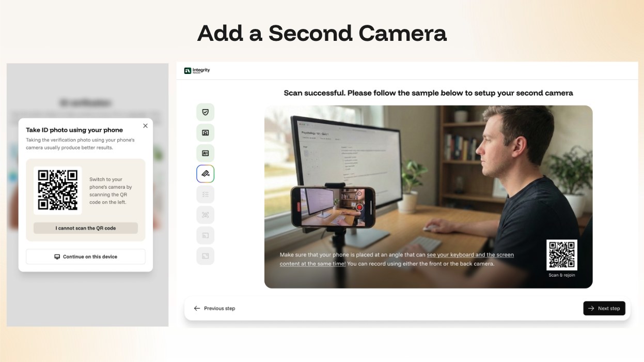Viewport: 644px width, 362px height.
Task: Click the shield check step icon
Action: click(205, 112)
